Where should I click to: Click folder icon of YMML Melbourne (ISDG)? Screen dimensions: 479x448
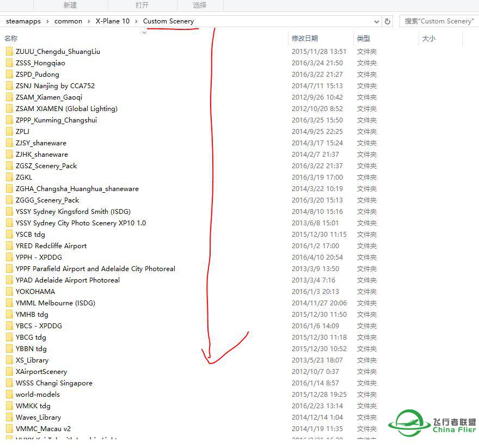[x=9, y=303]
